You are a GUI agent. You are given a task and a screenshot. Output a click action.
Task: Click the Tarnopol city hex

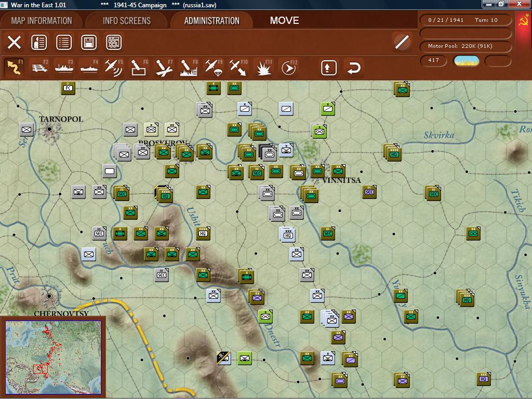tap(49, 129)
